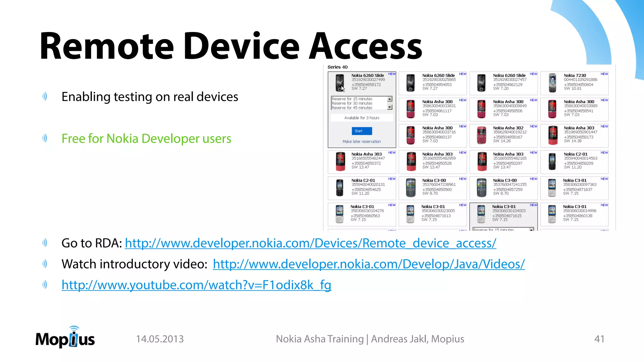
Task: Click the Asha 303 phone image with number +358504850528
Action: pos(411,162)
